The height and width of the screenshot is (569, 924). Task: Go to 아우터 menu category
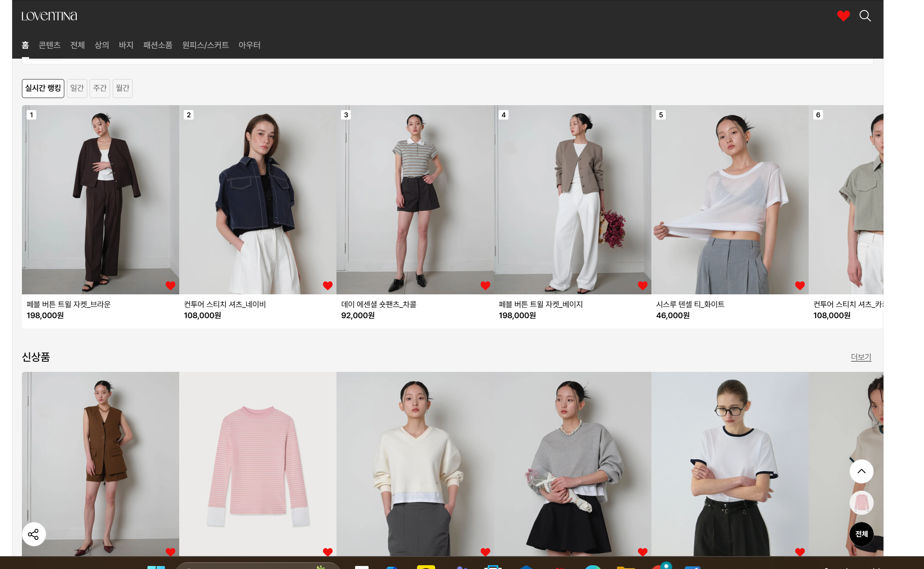coord(249,45)
